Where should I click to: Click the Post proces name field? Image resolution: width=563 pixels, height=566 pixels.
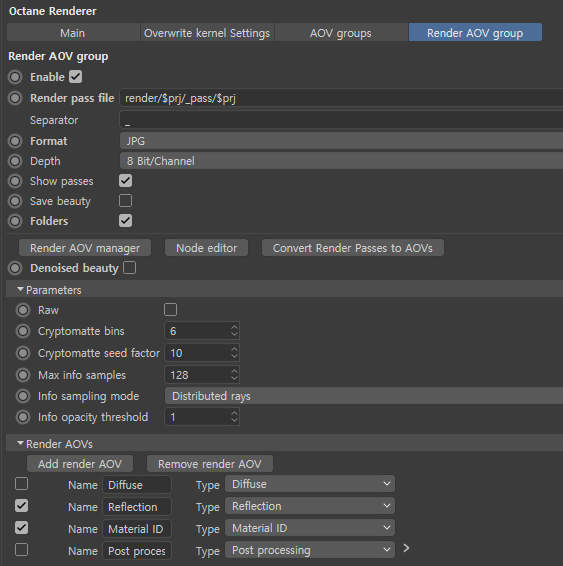point(137,550)
